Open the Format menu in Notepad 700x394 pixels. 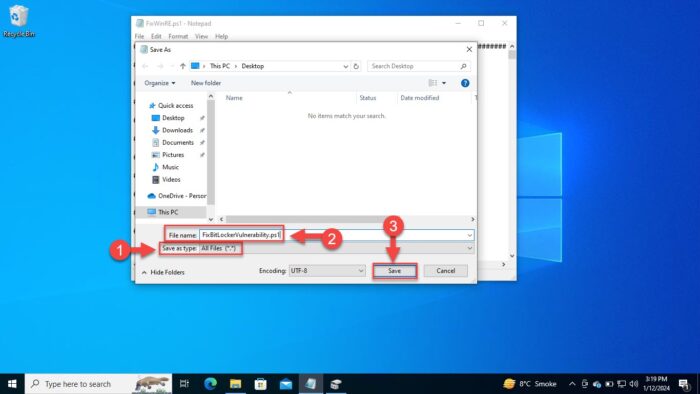click(x=178, y=36)
